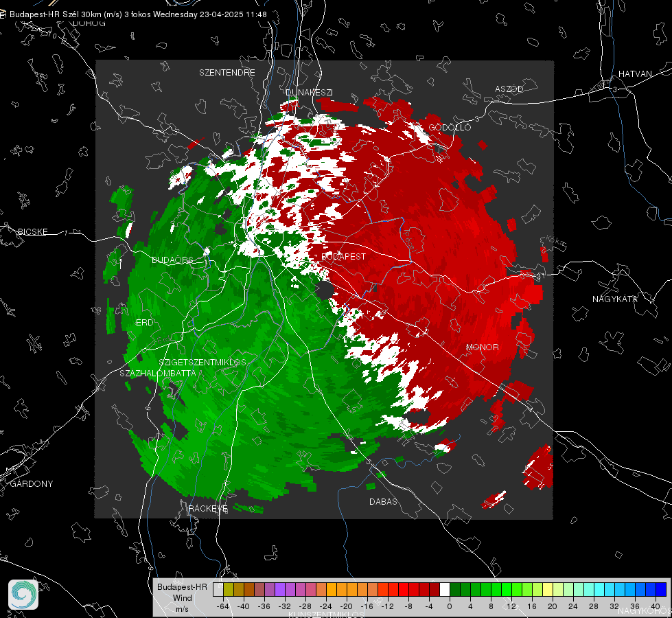This screenshot has width=672, height=618.
Task: Click the DOROG town label
Action: coord(89,23)
